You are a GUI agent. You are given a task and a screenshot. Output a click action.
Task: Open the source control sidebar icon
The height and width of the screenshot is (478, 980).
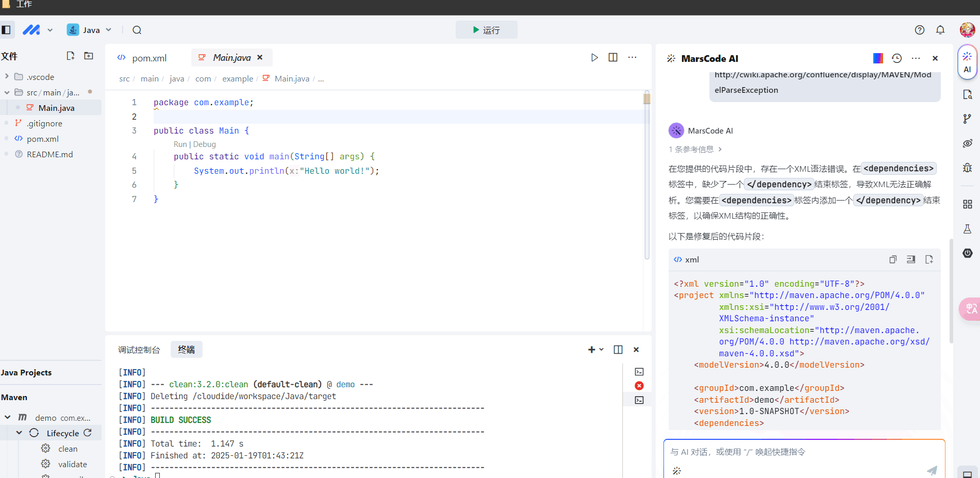coord(968,119)
